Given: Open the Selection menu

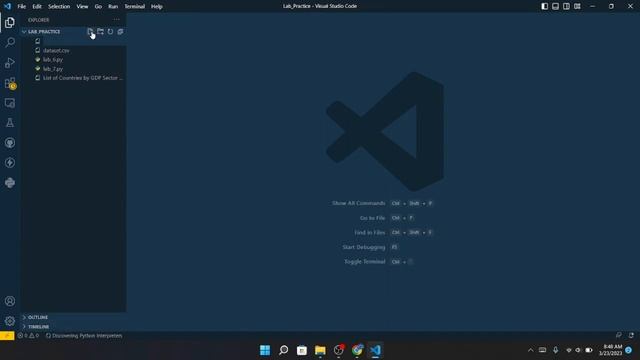Looking at the screenshot, I should point(59,7).
